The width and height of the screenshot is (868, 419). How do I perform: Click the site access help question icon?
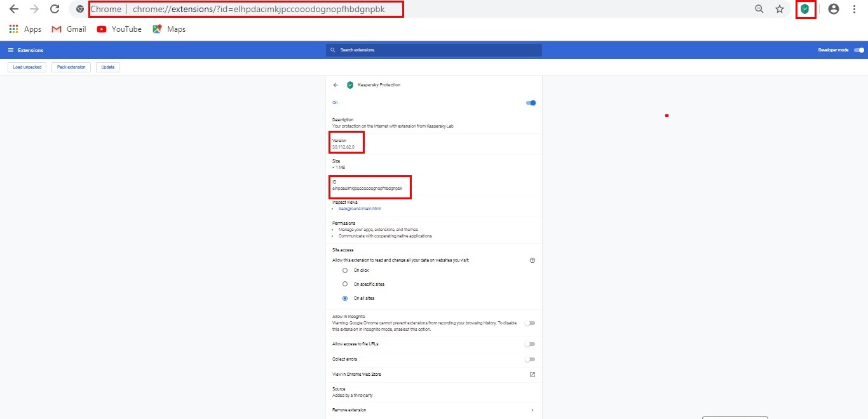tap(532, 260)
